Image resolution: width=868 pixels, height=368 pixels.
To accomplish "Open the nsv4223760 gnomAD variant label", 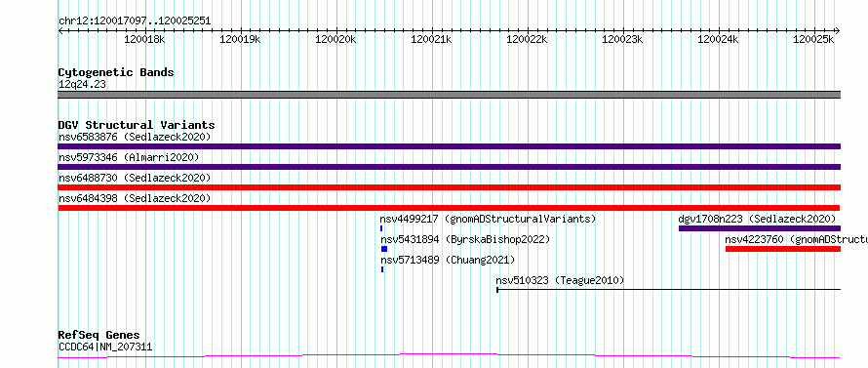I will click(x=796, y=239).
